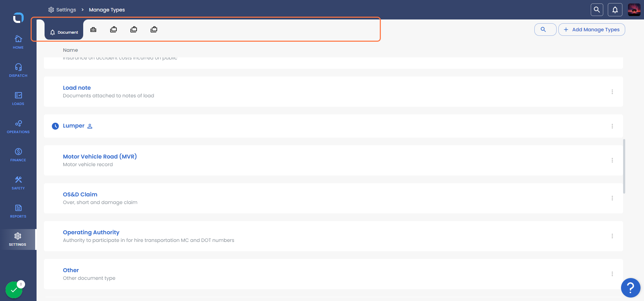
Task: Click 'Over, short and damage claim' description
Action: pyautogui.click(x=100, y=202)
